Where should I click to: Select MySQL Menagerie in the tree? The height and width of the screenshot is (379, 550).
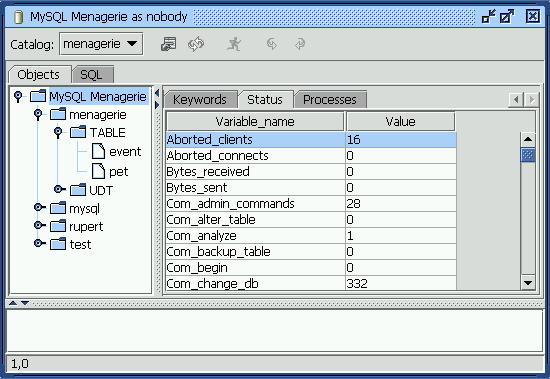[98, 96]
